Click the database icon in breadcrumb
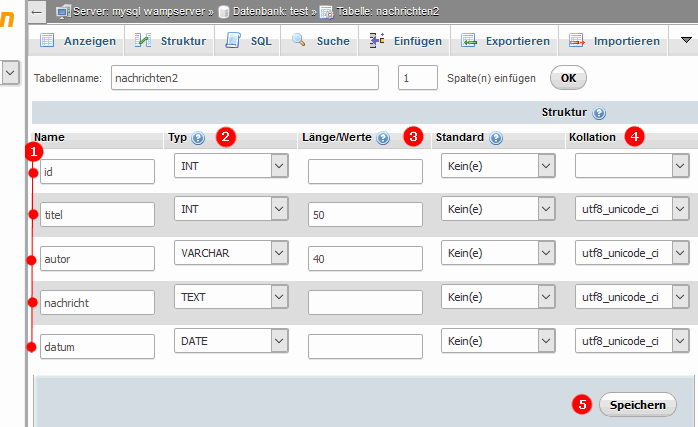This screenshot has width=698, height=427. coord(224,12)
